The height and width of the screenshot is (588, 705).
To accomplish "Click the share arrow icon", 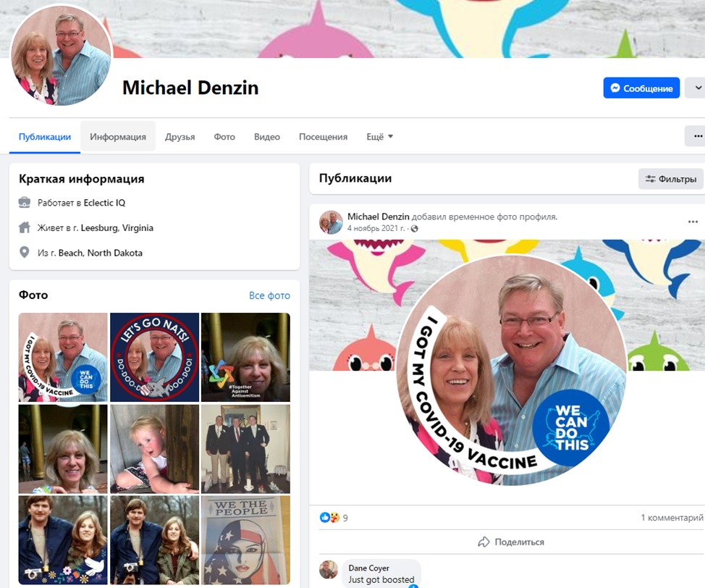I will coord(484,542).
